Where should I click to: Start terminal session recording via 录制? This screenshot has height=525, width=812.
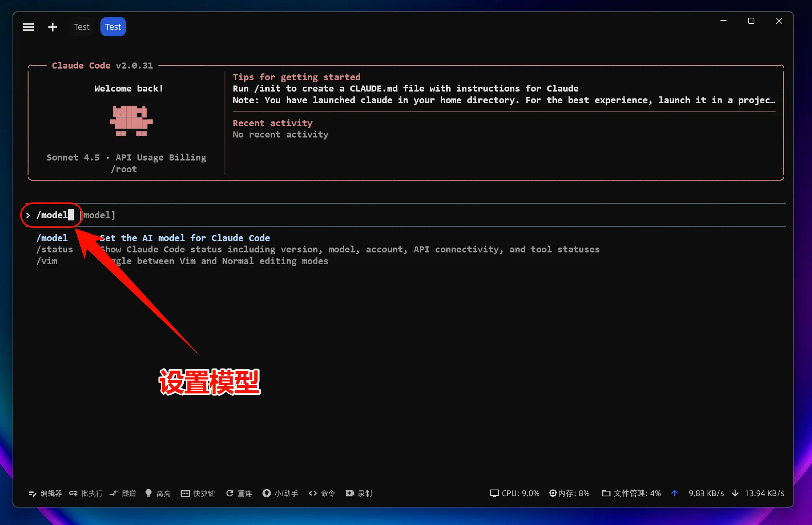coord(358,493)
